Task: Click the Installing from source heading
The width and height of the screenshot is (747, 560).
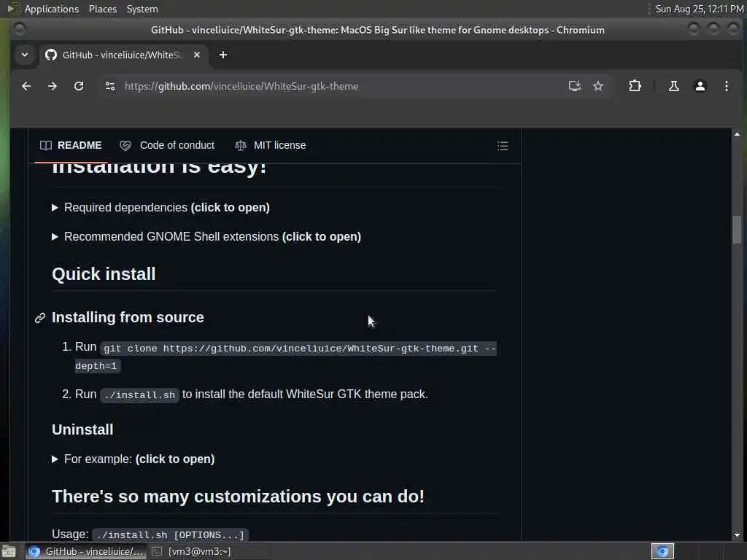Action: [128, 318]
